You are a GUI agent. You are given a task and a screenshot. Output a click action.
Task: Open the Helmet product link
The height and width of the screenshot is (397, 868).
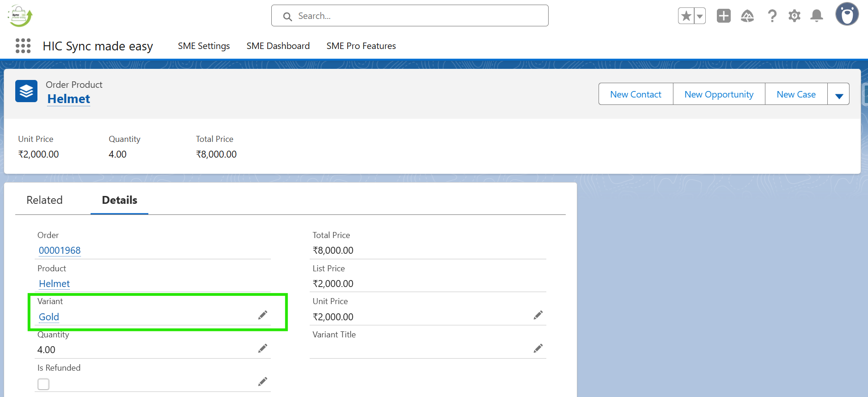click(x=54, y=284)
